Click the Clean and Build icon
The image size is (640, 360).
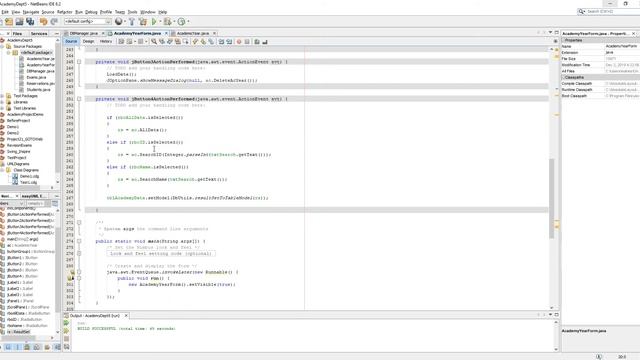(142, 22)
